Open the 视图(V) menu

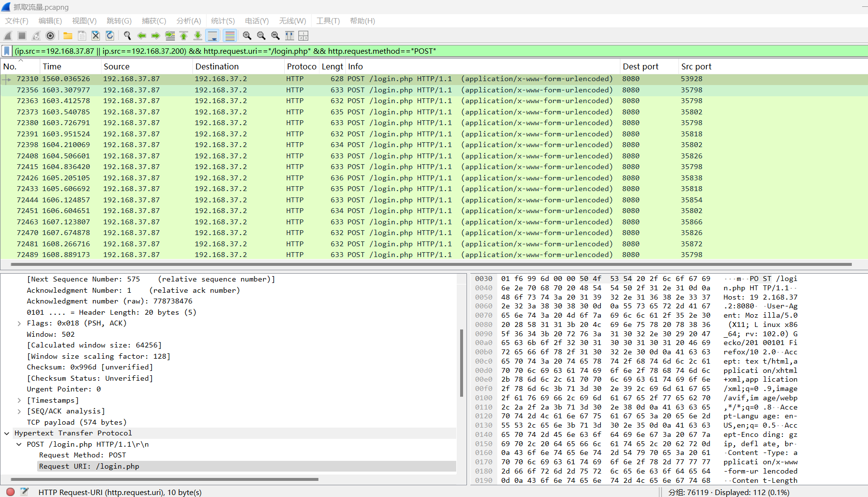(84, 21)
